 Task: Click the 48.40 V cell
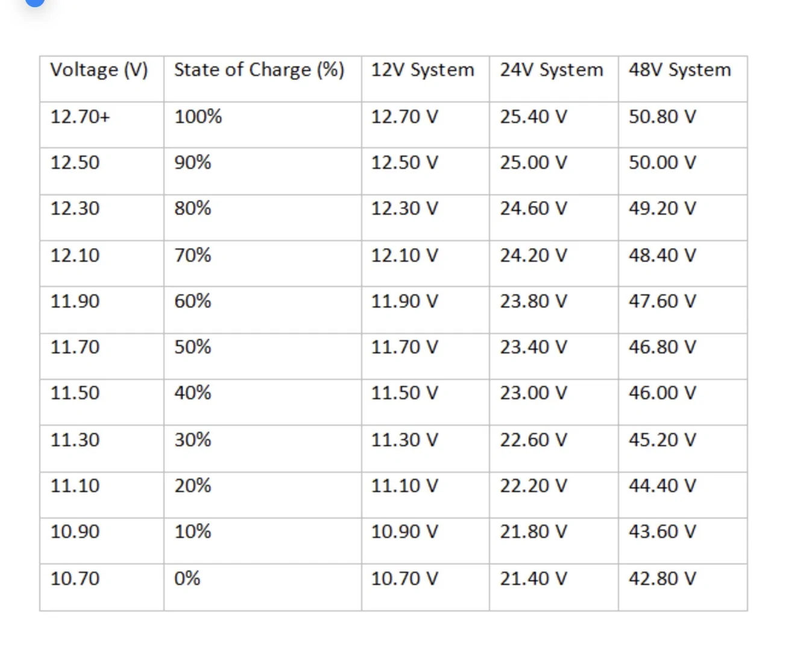[x=663, y=255]
